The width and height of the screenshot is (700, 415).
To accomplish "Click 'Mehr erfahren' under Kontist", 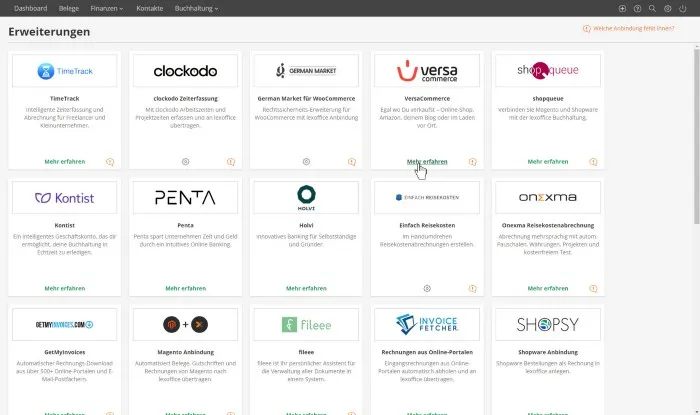I will pyautogui.click(x=64, y=288).
